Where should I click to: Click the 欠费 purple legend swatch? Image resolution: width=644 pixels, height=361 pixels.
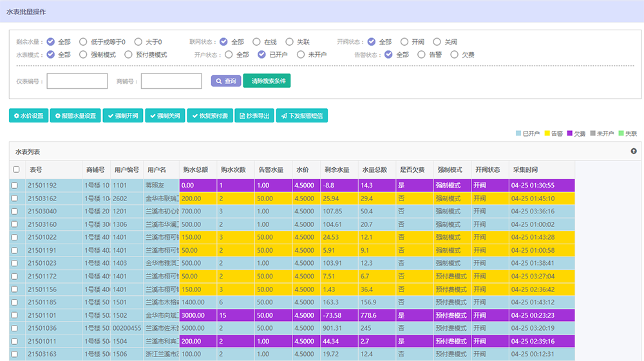(x=570, y=133)
